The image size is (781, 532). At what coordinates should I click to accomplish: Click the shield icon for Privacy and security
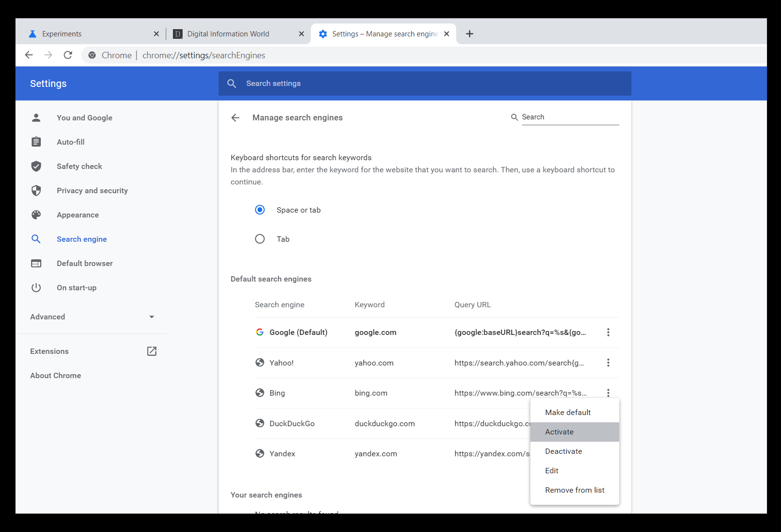(x=36, y=190)
